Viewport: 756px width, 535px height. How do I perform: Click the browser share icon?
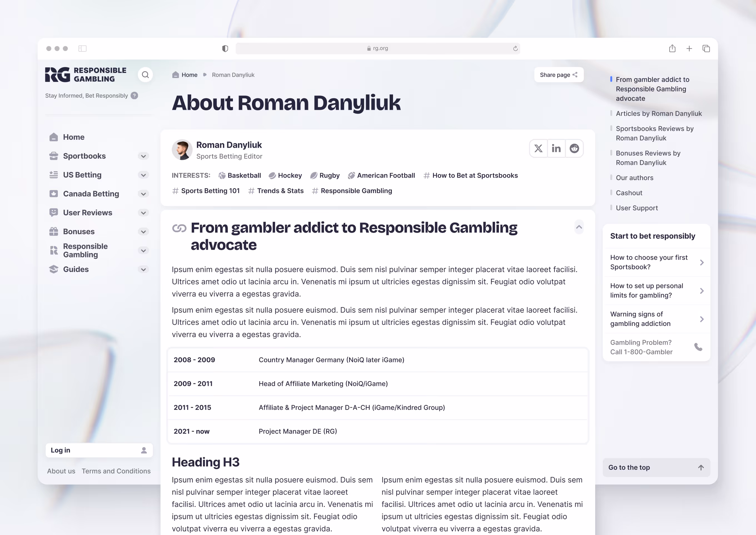672,48
